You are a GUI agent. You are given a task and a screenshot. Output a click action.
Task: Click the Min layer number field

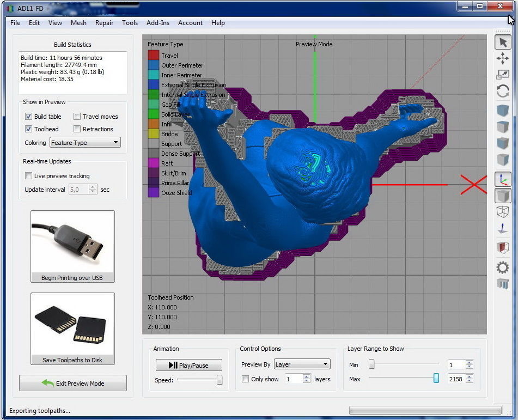click(x=456, y=365)
